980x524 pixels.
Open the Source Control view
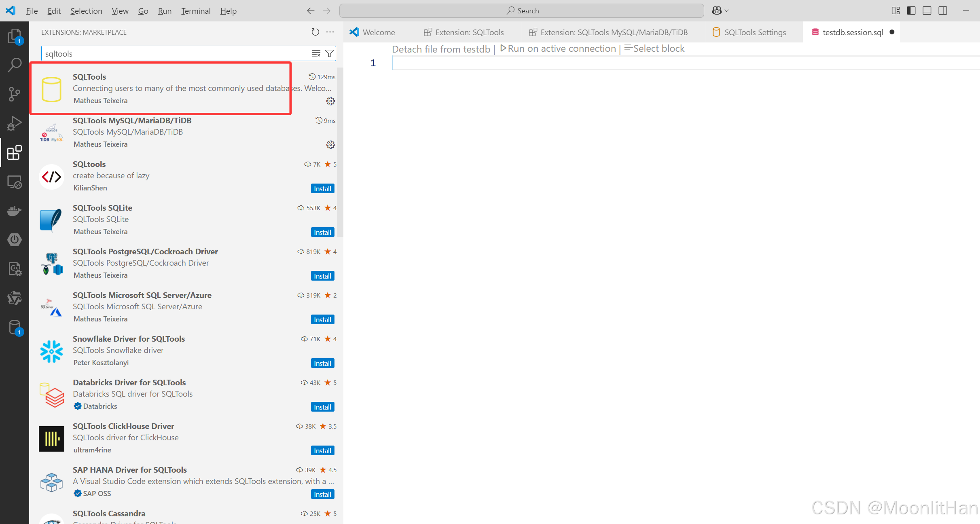(x=15, y=94)
